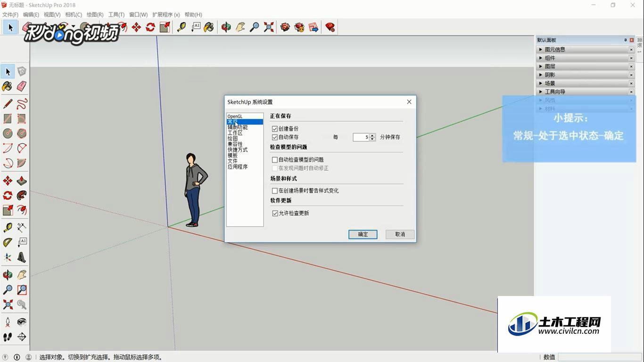The image size is (644, 362).
Task: Expand the 图层 panel
Action: (586, 66)
